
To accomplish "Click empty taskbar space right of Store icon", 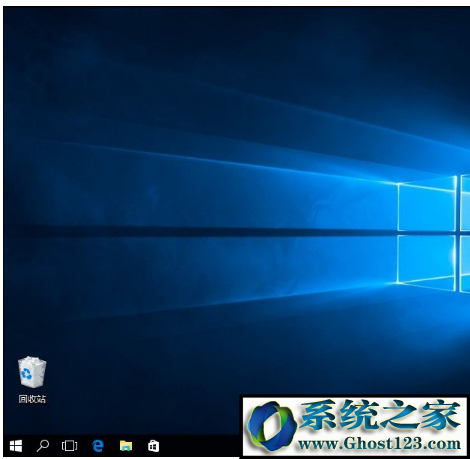I will (200, 446).
